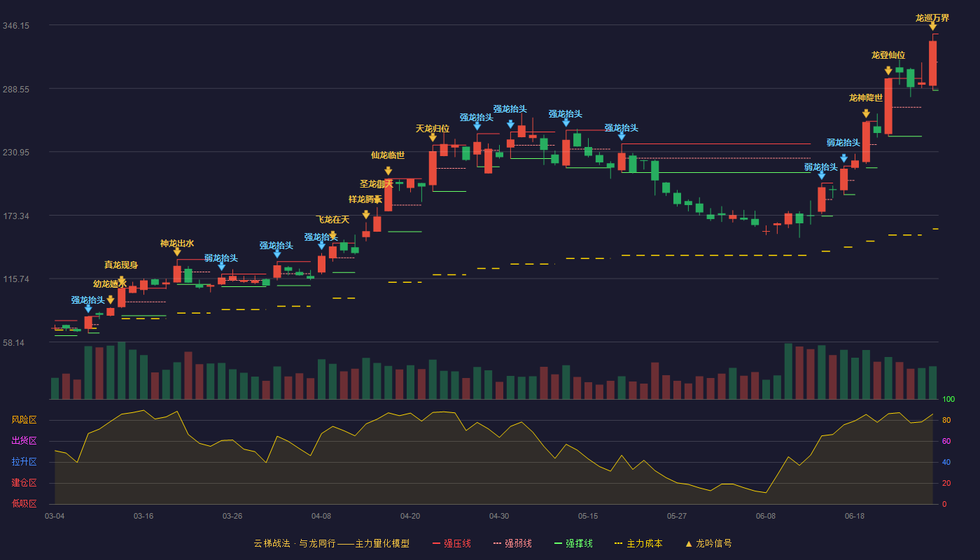Click the 弱龙抬头 blue arrow near 03-26
The image size is (980, 560).
(x=221, y=266)
